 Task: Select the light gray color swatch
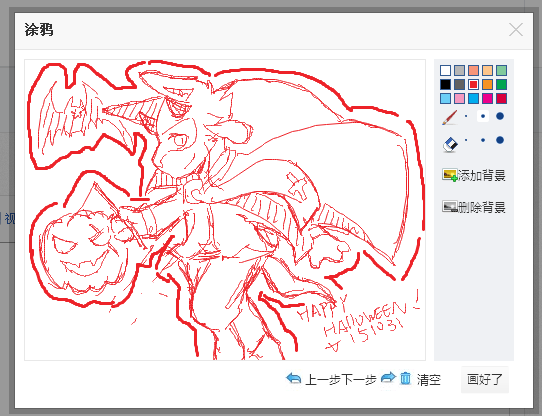[x=459, y=70]
